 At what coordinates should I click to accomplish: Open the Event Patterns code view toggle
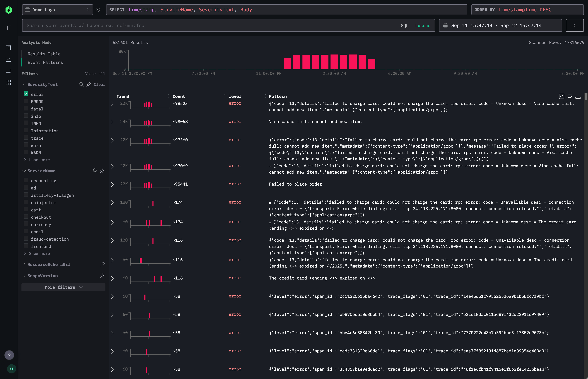[x=562, y=96]
